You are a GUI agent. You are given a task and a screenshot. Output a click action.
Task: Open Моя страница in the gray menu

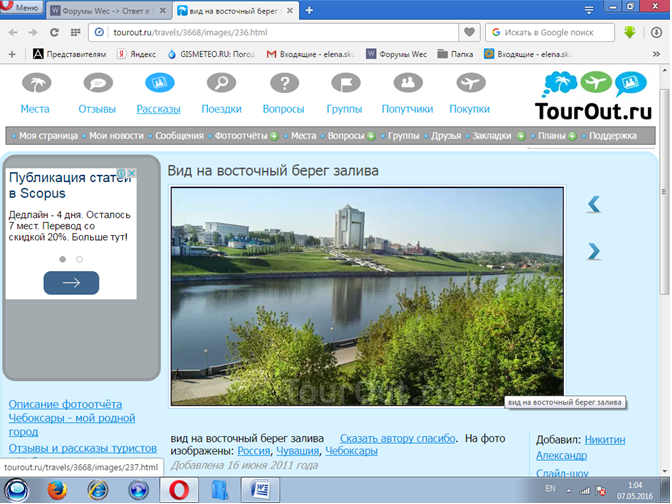[48, 136]
